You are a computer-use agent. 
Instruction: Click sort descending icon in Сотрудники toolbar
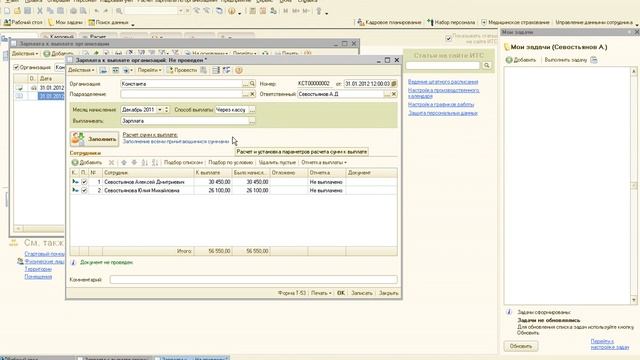tap(155, 162)
